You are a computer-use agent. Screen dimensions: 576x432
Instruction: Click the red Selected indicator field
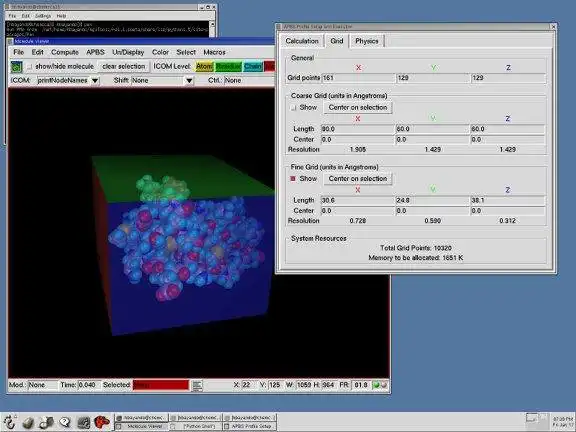pos(161,385)
